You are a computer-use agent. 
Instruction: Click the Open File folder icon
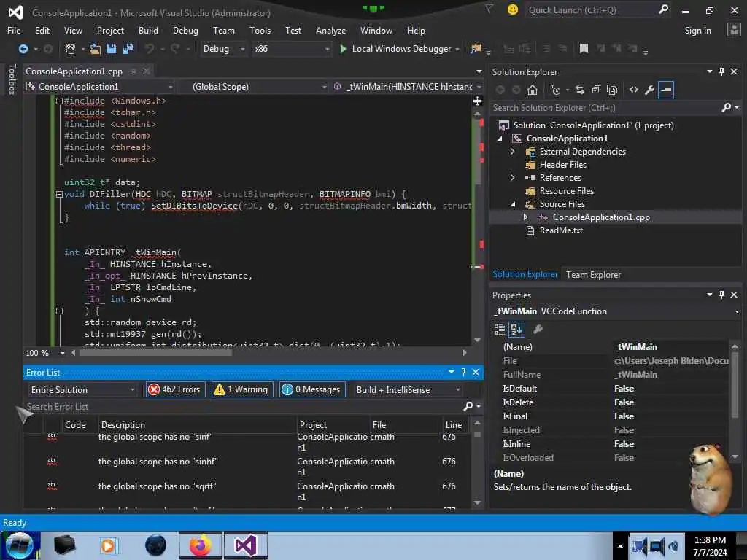point(96,49)
